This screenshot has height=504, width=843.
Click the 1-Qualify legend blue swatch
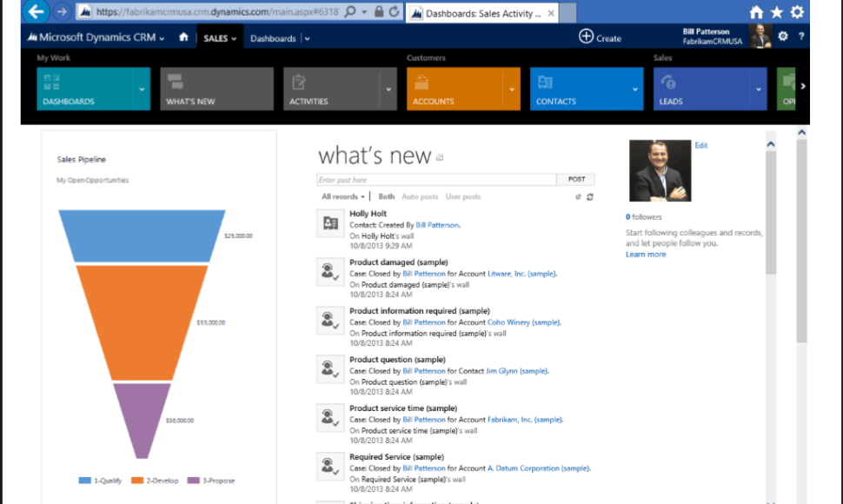tap(84, 481)
